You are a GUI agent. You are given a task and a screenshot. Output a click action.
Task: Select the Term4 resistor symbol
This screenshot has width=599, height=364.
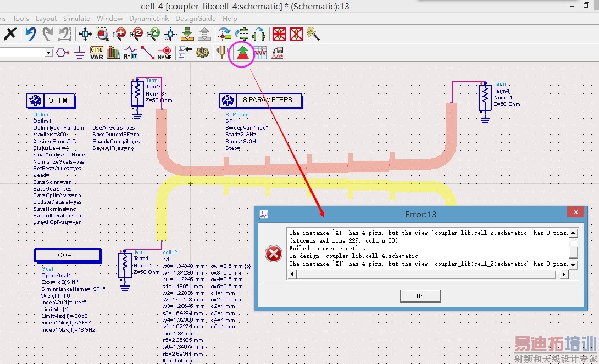(485, 98)
